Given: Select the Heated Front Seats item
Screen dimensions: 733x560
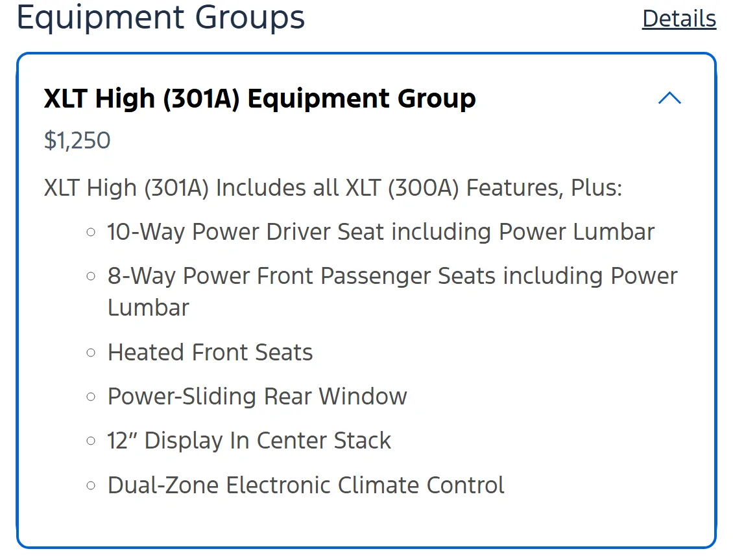Looking at the screenshot, I should pyautogui.click(x=210, y=352).
